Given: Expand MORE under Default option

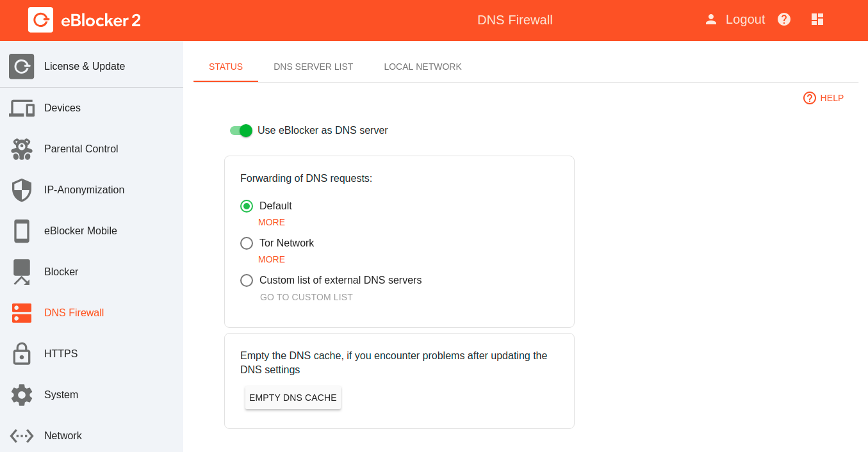Looking at the screenshot, I should coord(272,222).
